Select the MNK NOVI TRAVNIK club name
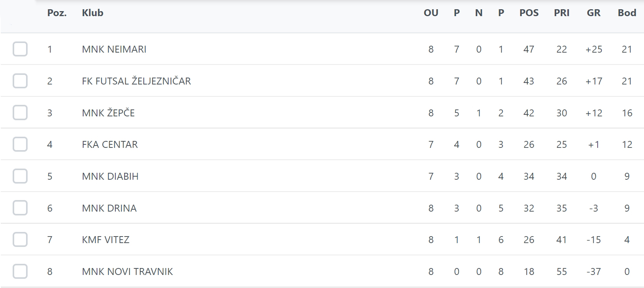The height and width of the screenshot is (288, 644). [127, 271]
